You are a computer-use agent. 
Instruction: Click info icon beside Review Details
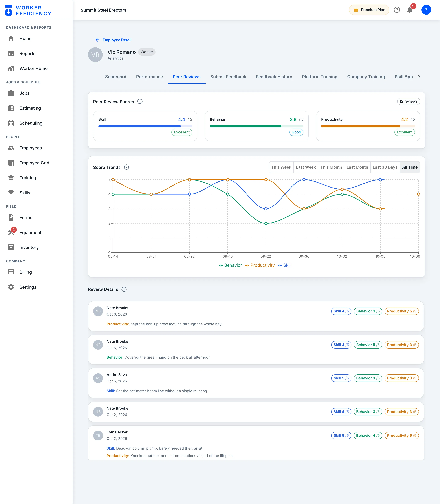[x=124, y=289]
